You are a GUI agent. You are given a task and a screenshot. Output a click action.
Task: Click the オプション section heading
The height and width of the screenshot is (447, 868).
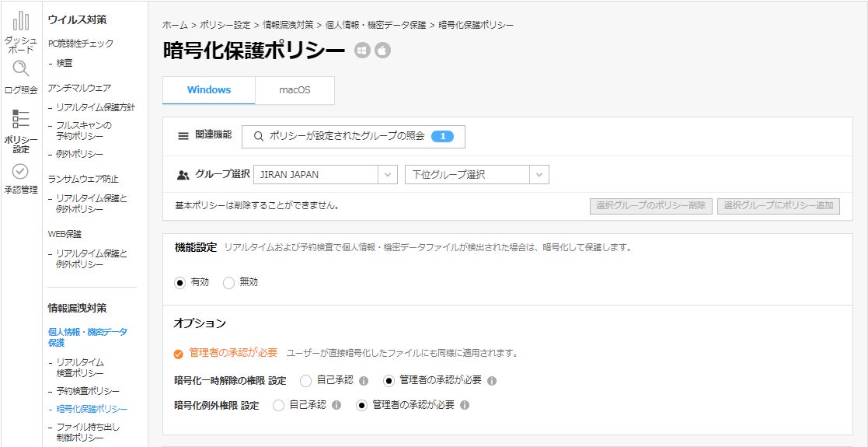click(x=200, y=323)
